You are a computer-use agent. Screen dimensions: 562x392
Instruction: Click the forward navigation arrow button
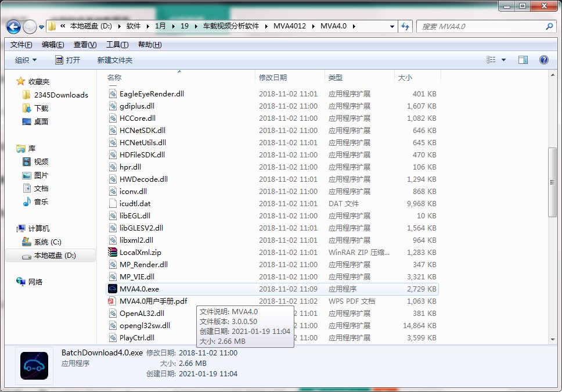[x=30, y=27]
